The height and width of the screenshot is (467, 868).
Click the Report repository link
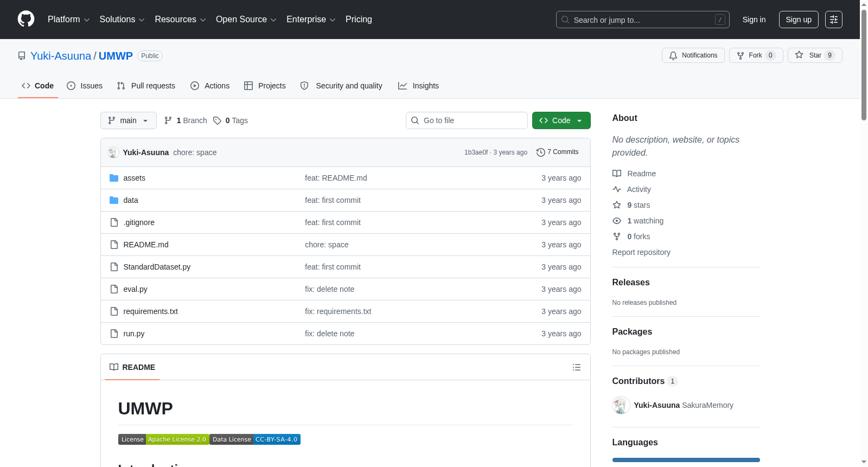(641, 252)
